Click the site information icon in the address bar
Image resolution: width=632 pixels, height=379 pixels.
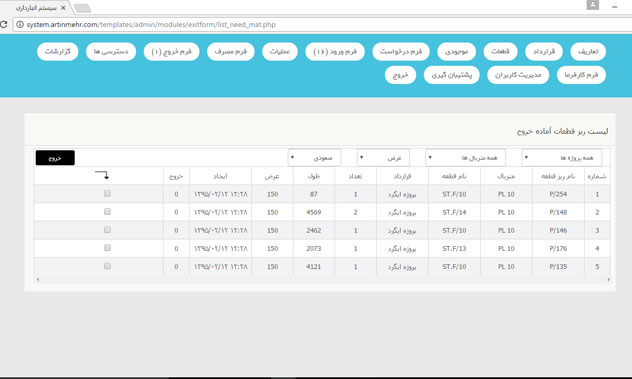(x=20, y=25)
